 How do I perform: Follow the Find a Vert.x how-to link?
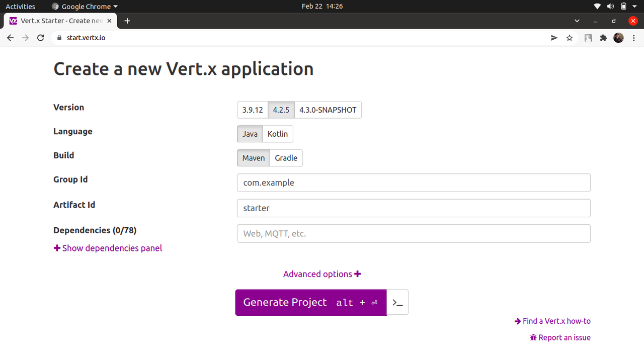[x=552, y=321]
